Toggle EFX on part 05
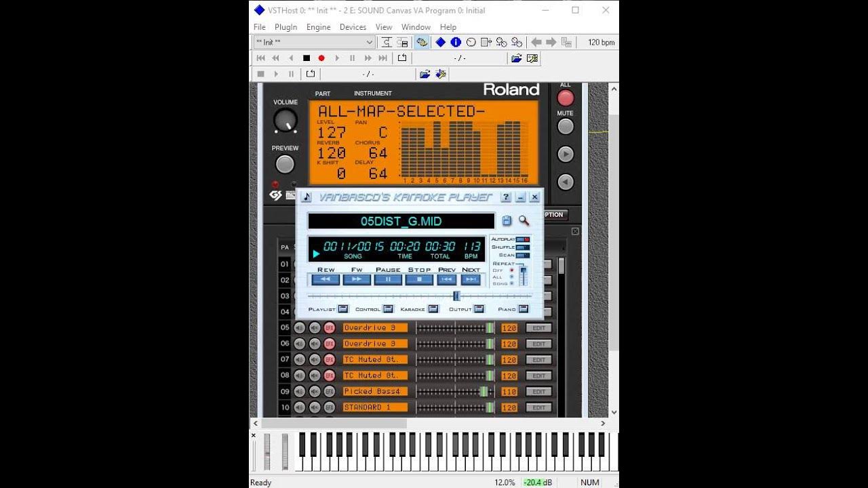 tap(330, 328)
